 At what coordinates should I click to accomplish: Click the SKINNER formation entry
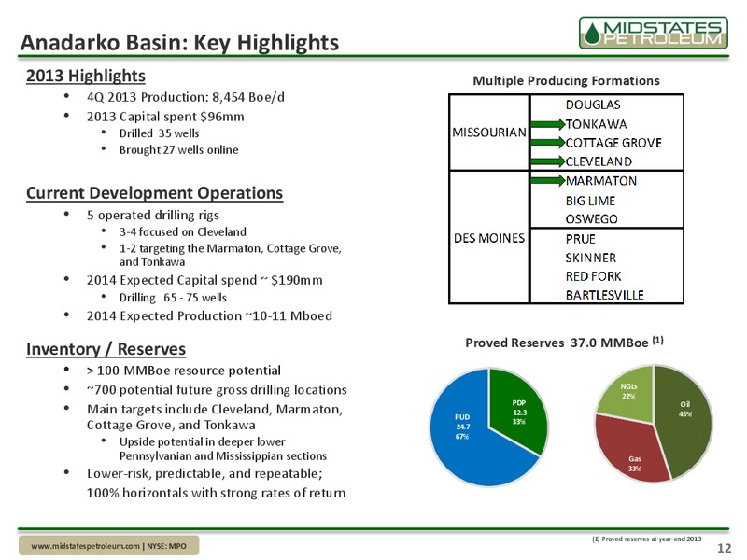[x=591, y=259]
